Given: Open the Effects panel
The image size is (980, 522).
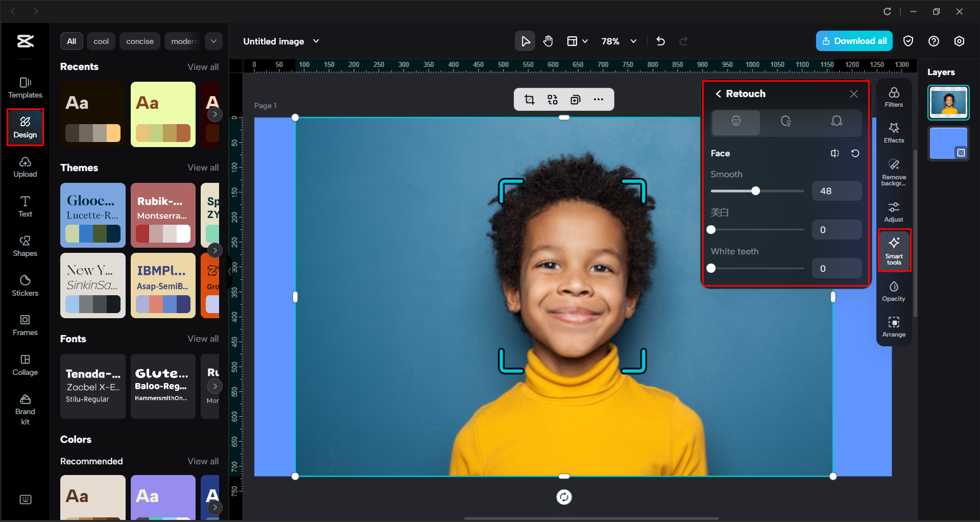Looking at the screenshot, I should pos(894,132).
